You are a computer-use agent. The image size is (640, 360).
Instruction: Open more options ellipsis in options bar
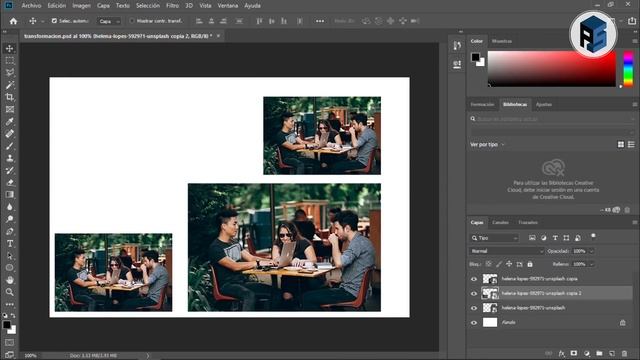[320, 21]
